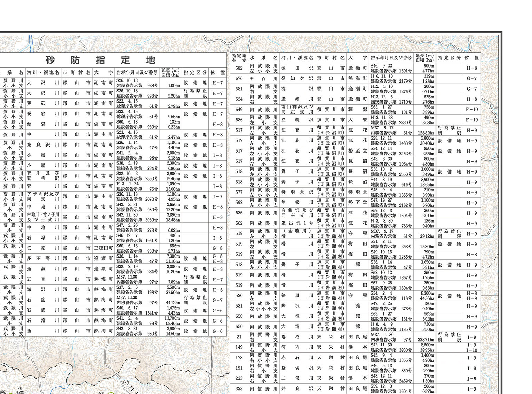Select designation number 582 cell
The height and width of the screenshot is (394, 532).
239,68
